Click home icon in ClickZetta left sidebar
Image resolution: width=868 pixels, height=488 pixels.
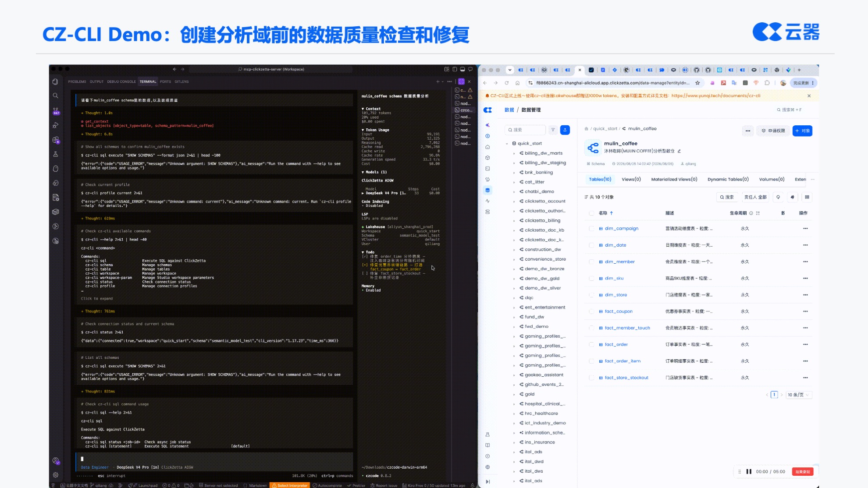(x=487, y=147)
